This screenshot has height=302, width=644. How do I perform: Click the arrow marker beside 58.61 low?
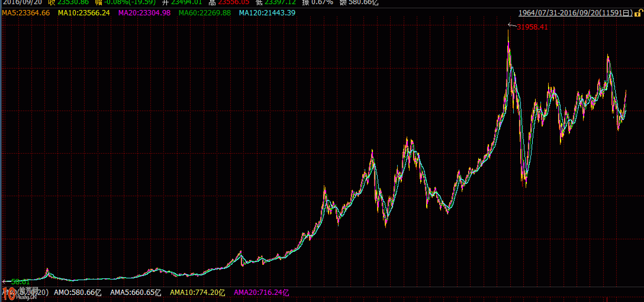pos(6,282)
